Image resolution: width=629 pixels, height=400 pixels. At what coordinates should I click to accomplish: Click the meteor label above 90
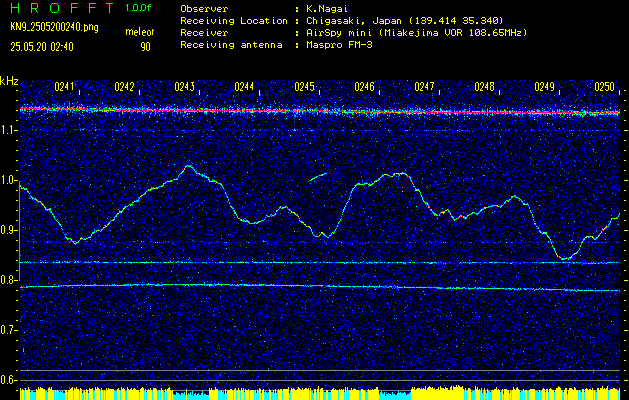coord(142,32)
